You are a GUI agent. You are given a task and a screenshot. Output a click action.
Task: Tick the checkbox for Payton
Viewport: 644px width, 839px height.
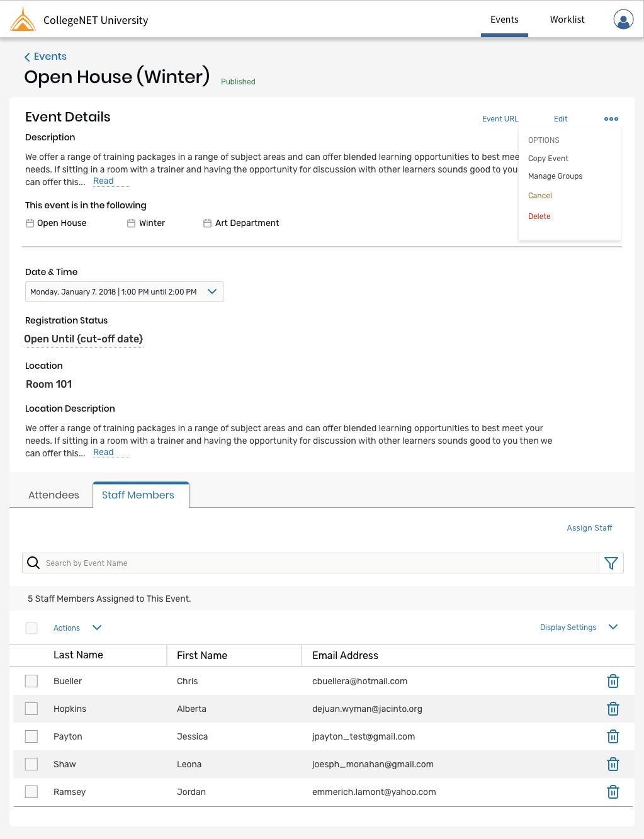(31, 736)
